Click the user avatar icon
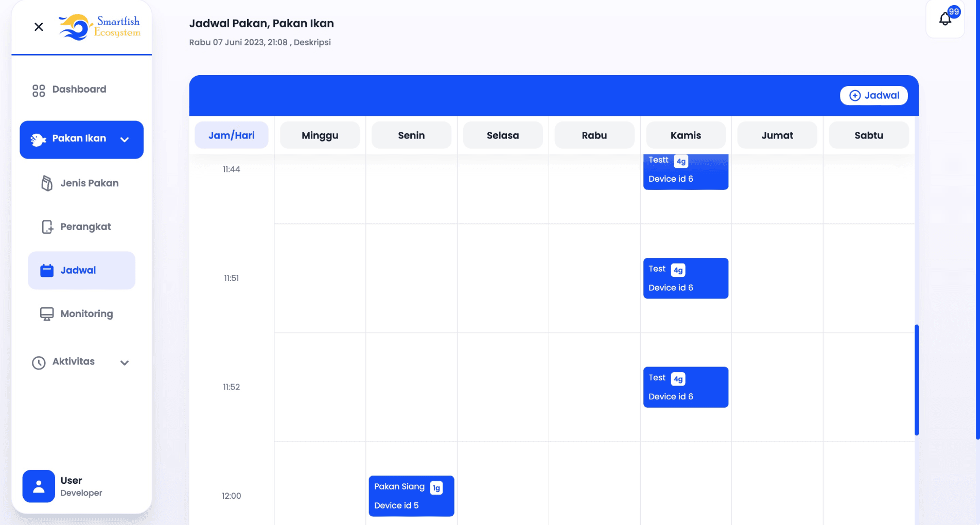 point(38,485)
